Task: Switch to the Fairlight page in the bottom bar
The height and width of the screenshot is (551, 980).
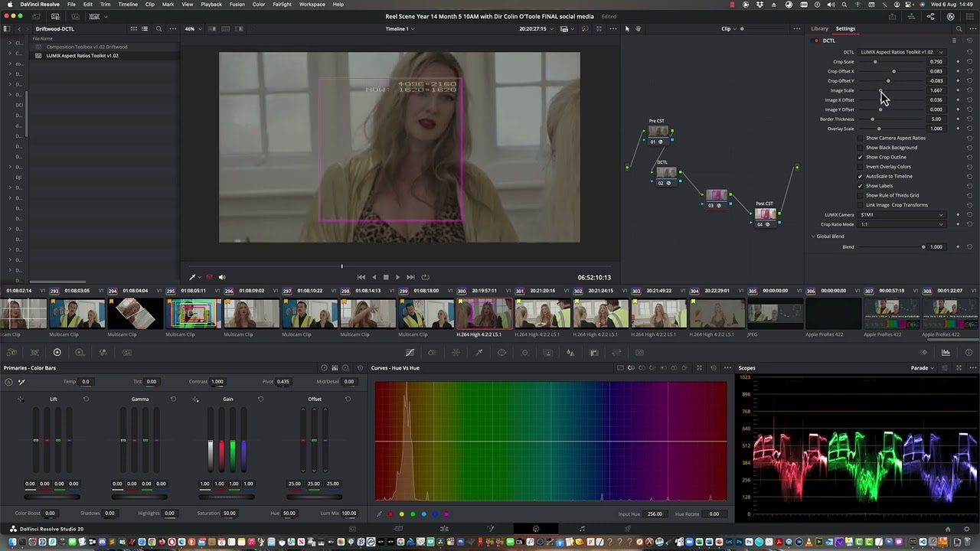Action: pyautogui.click(x=582, y=529)
